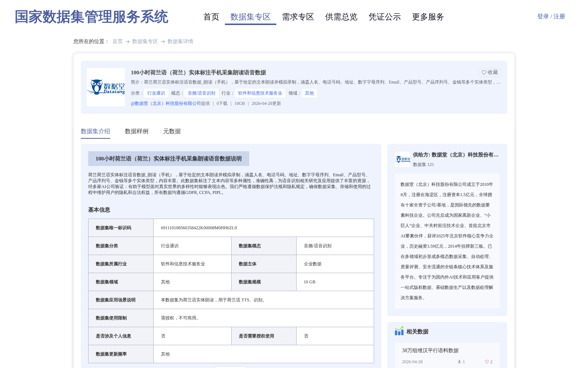The width and height of the screenshot is (588, 368).
Task: Open the 供需总览 nav menu item
Action: (x=341, y=17)
